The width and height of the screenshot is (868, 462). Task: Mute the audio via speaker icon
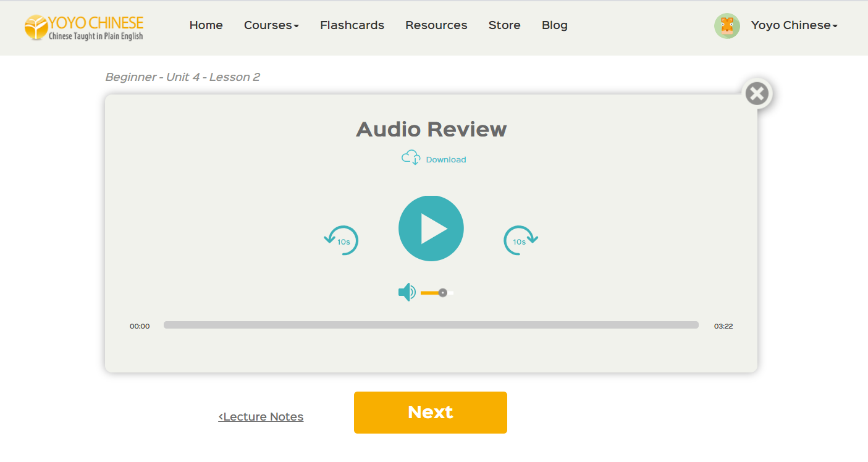407,292
